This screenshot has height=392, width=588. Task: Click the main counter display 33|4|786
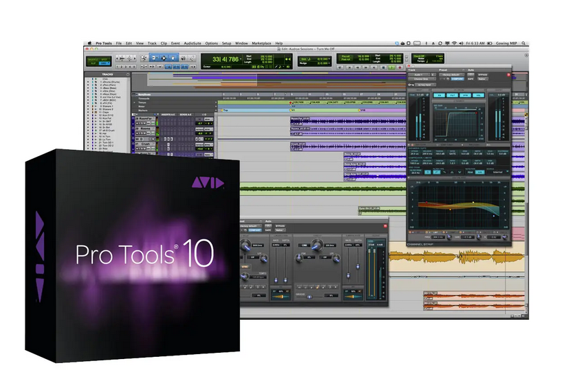226,59
